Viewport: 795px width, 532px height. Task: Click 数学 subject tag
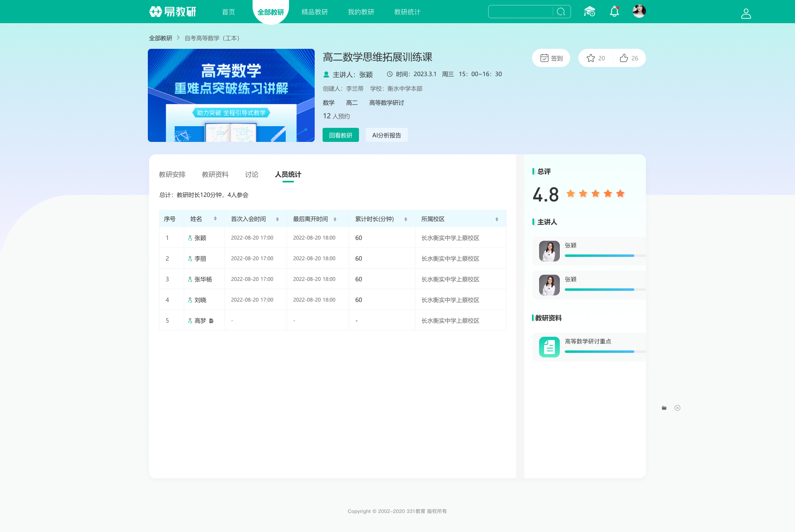pyautogui.click(x=329, y=103)
